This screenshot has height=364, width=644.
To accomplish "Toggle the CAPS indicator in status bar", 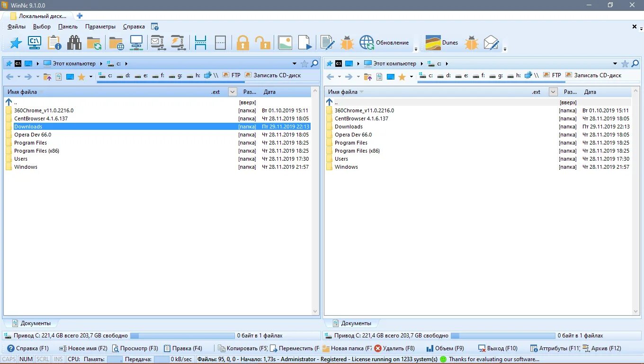I will click(x=9, y=359).
